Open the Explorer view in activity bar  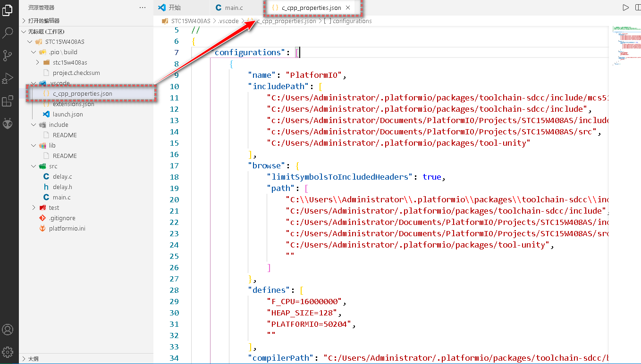click(x=8, y=10)
